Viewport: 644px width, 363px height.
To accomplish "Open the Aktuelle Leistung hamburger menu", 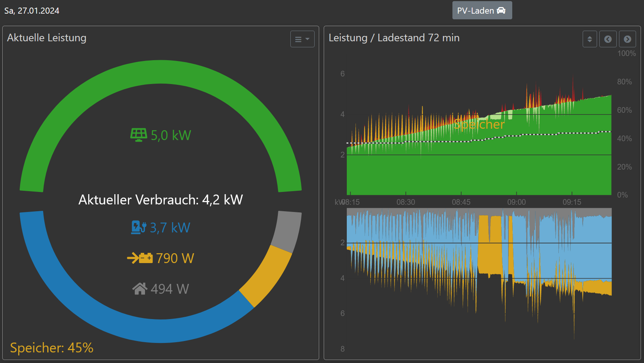I will (302, 39).
